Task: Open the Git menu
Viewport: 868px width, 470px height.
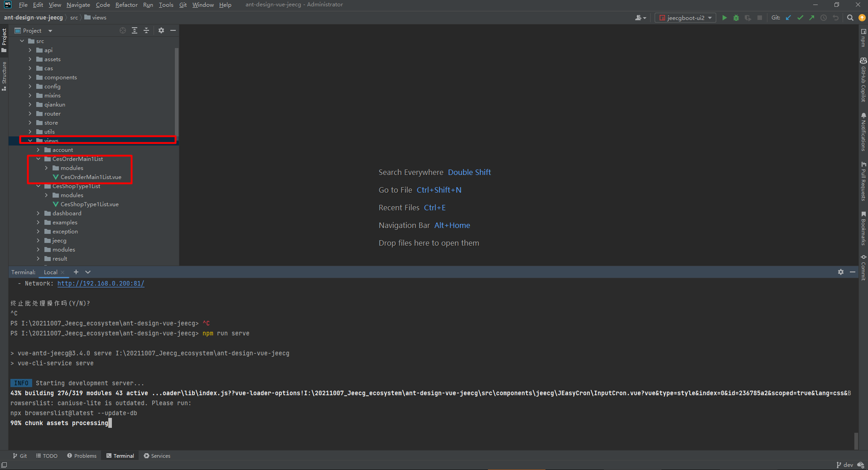Action: 183,5
